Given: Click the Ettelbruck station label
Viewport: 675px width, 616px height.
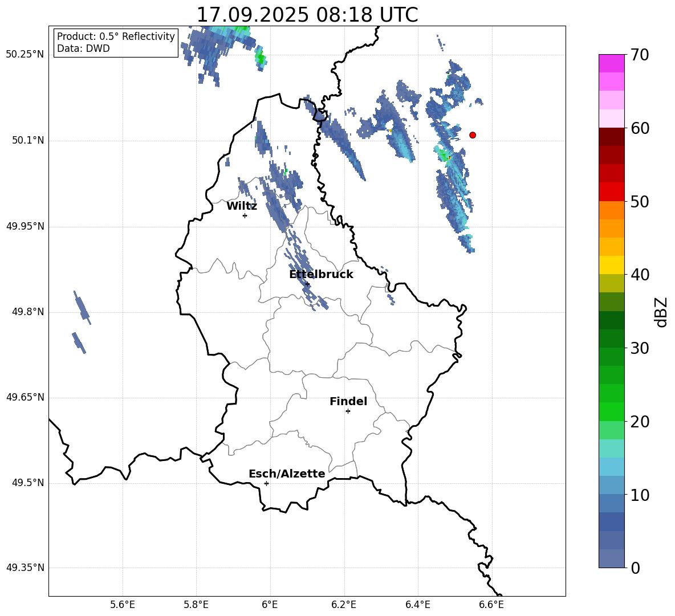Looking at the screenshot, I should pos(321,275).
